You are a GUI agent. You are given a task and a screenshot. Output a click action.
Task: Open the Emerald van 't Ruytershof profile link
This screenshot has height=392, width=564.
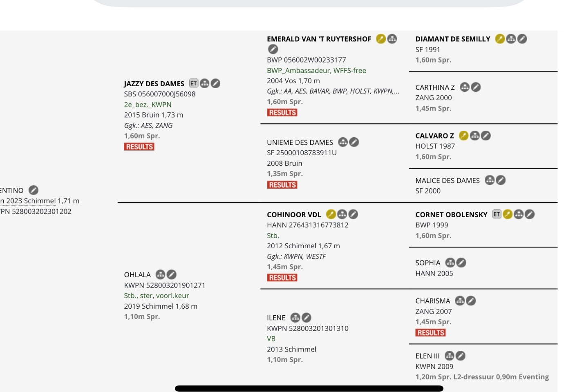pyautogui.click(x=319, y=39)
